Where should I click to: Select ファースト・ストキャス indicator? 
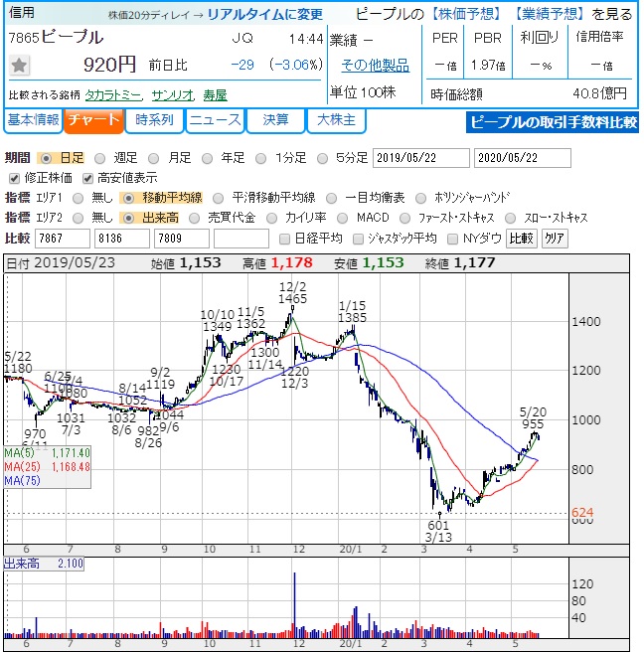(404, 219)
